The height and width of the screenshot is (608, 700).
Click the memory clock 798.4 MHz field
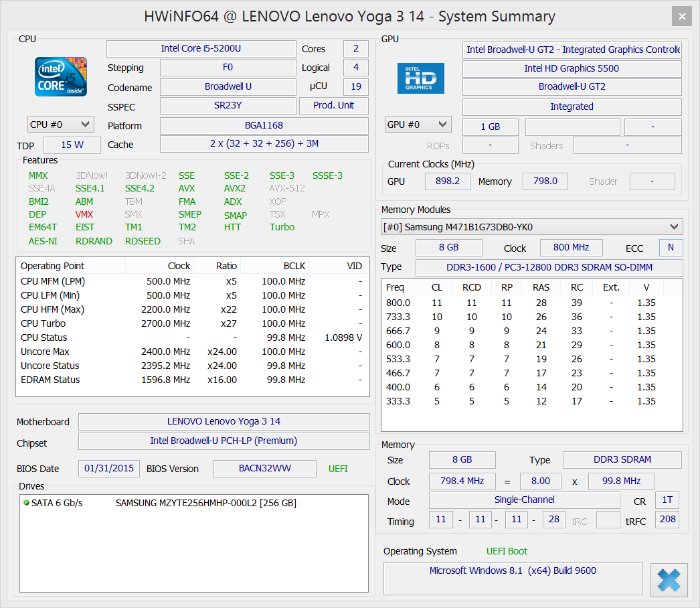[x=462, y=481]
